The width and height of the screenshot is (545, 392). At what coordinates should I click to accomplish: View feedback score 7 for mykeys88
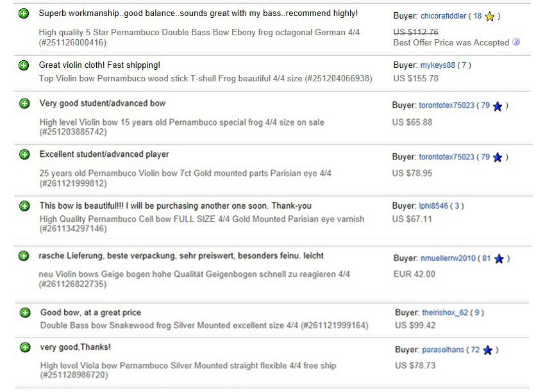[x=464, y=65]
